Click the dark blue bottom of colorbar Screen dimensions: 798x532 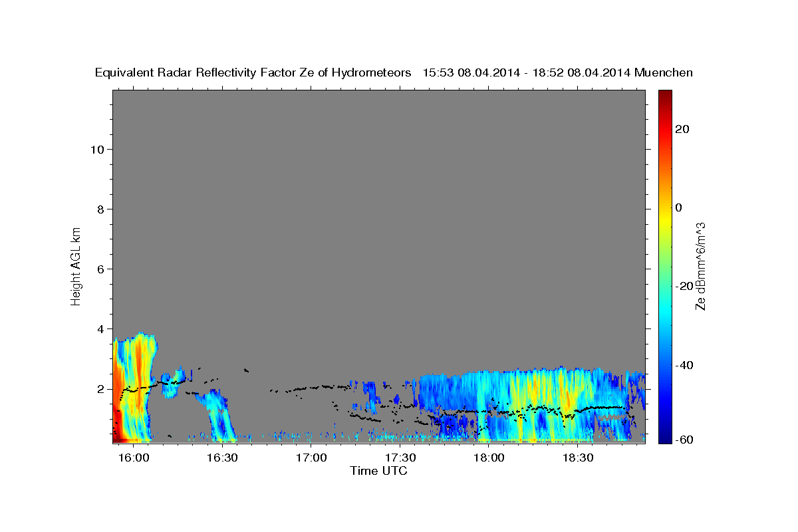click(664, 436)
